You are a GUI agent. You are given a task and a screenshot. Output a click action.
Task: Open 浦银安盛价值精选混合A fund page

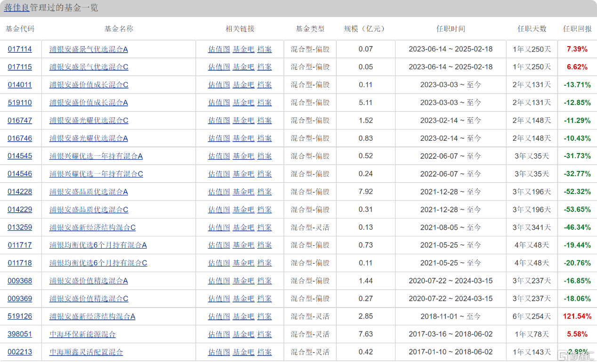pos(89,281)
